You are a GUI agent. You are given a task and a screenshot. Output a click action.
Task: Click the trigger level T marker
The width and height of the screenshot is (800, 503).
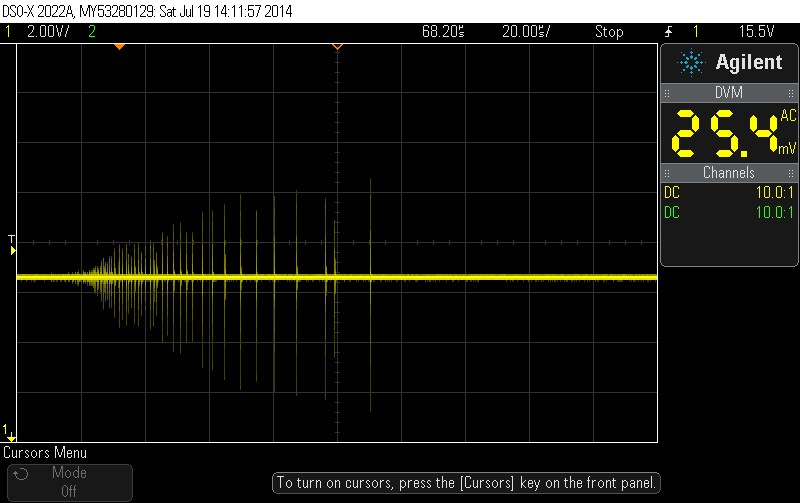[12, 245]
